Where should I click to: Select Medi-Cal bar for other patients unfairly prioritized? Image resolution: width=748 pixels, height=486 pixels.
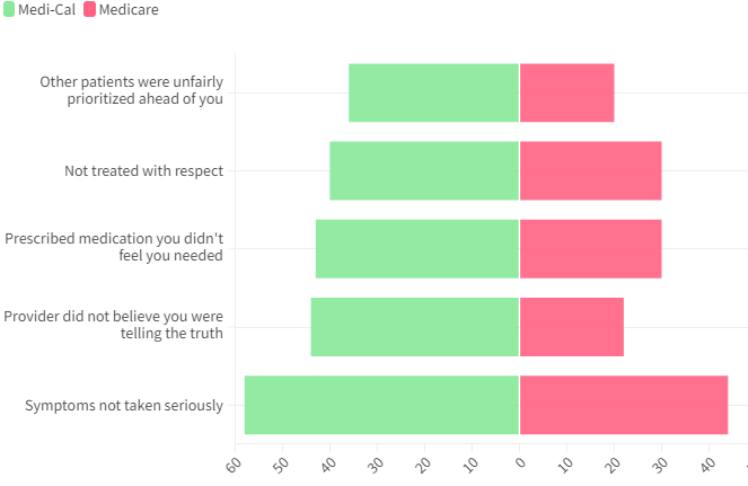pos(433,93)
